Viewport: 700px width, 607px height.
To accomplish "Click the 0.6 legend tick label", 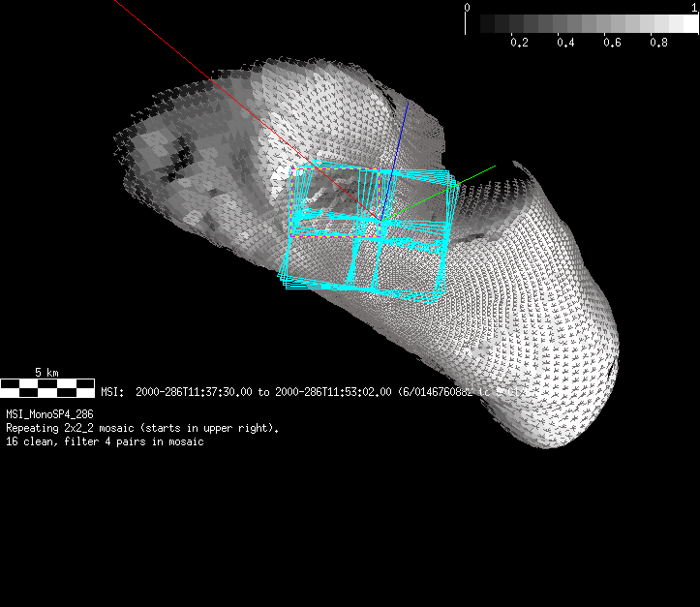I will click(x=612, y=43).
